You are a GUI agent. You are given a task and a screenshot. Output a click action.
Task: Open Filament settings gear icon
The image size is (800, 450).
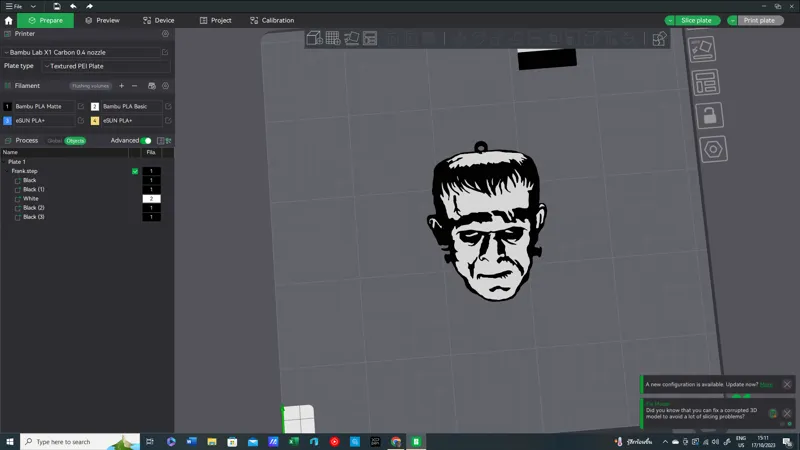point(165,86)
